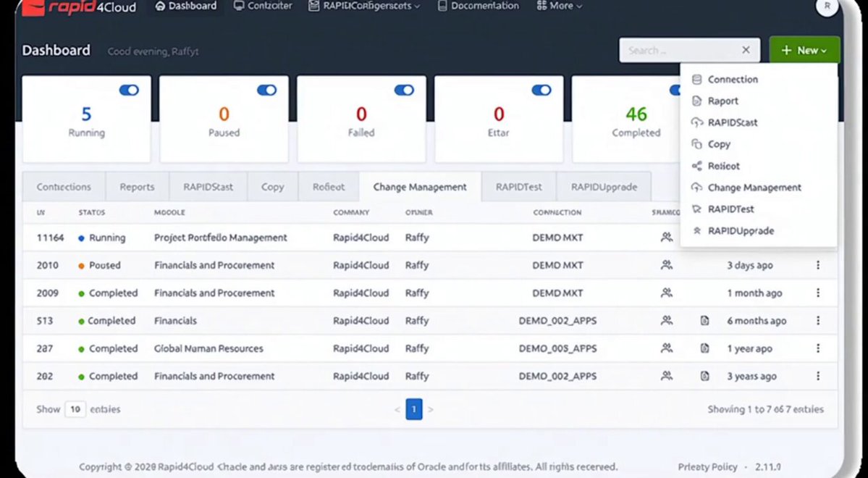Toggle the switch on the fourth zero card

pos(542,91)
